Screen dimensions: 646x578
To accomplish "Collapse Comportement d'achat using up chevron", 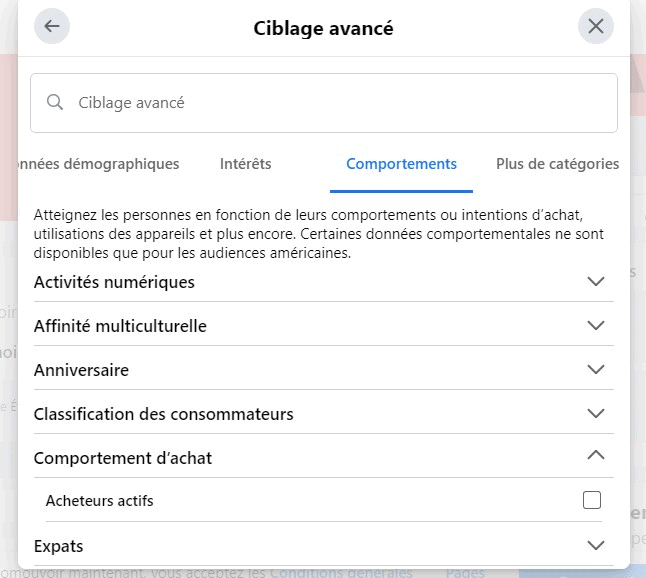I will click(596, 455).
